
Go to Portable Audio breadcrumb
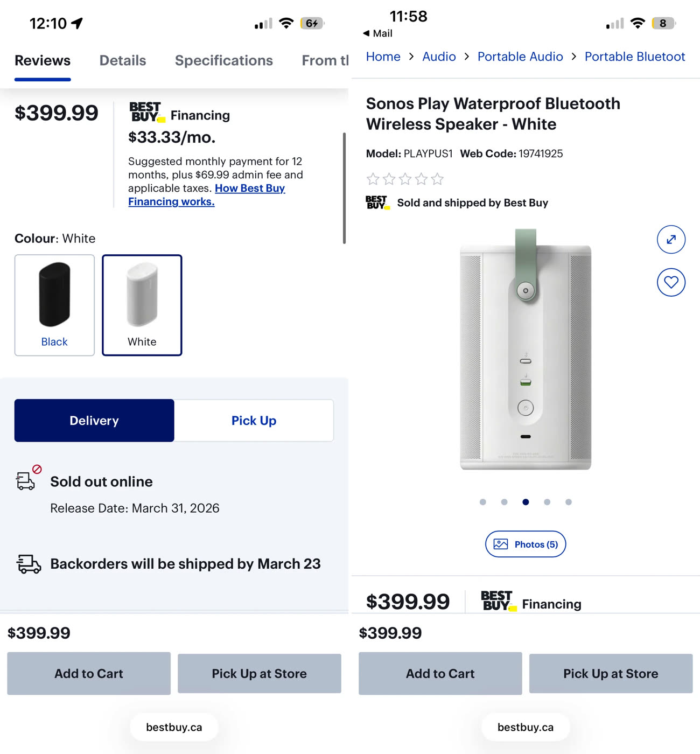520,57
